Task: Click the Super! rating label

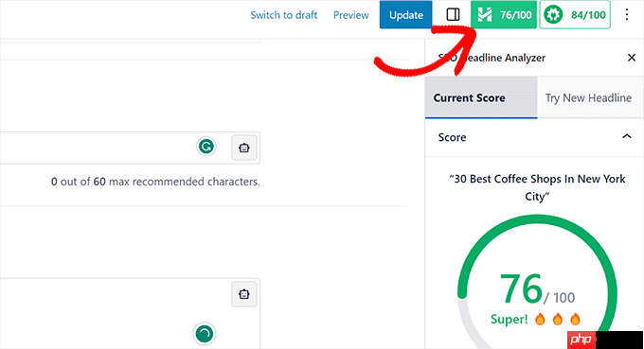Action: (x=509, y=319)
